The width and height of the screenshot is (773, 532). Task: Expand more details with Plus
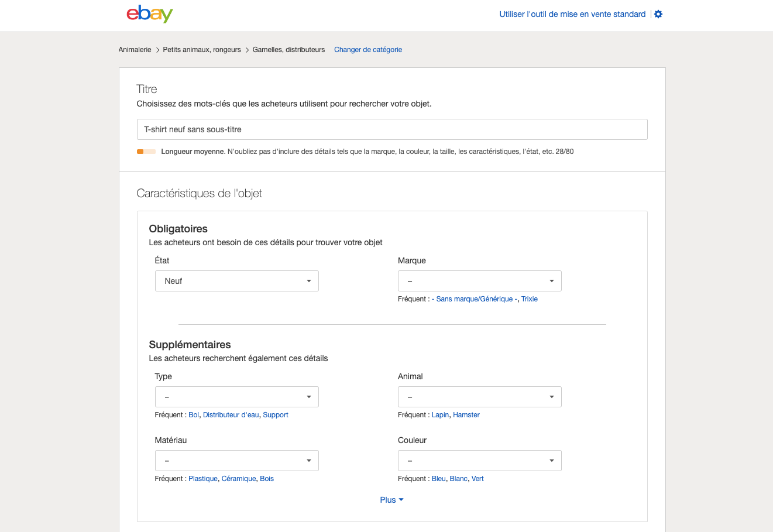(x=391, y=500)
